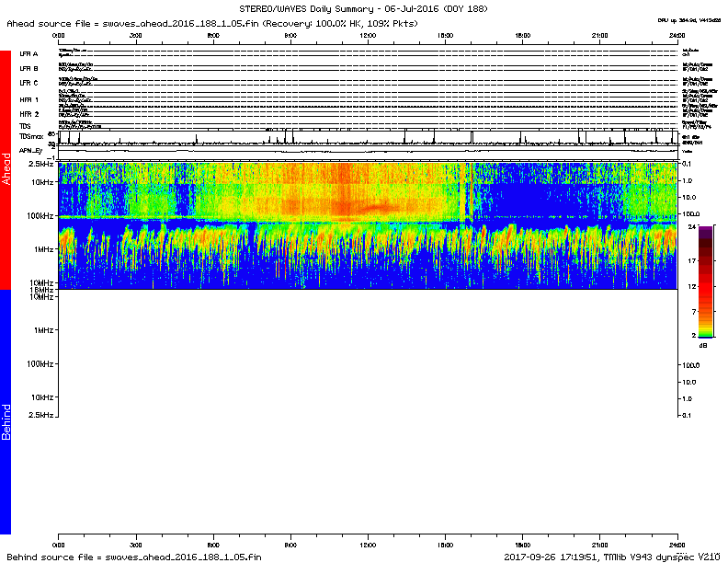Click the APM_Ey plot label
The image size is (728, 563).
click(31, 150)
